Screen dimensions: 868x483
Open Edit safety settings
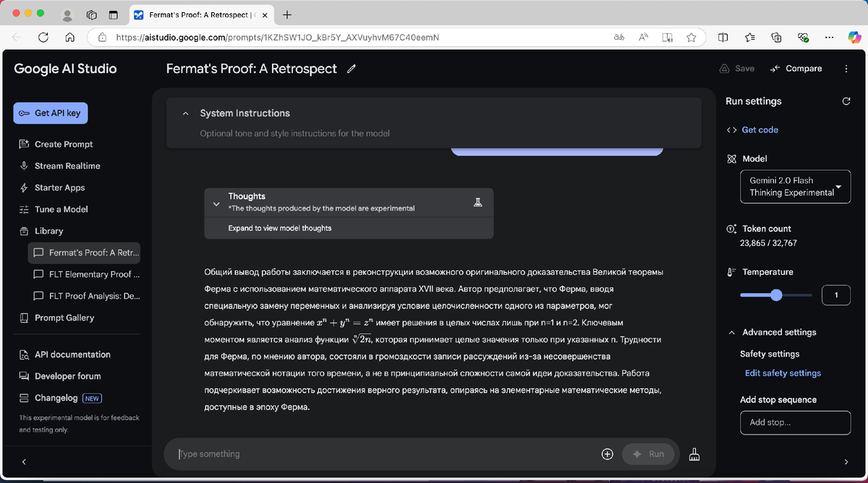[783, 373]
